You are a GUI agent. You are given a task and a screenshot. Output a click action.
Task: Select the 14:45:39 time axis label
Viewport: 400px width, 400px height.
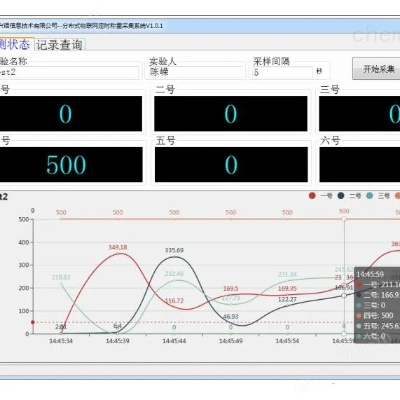(118, 341)
